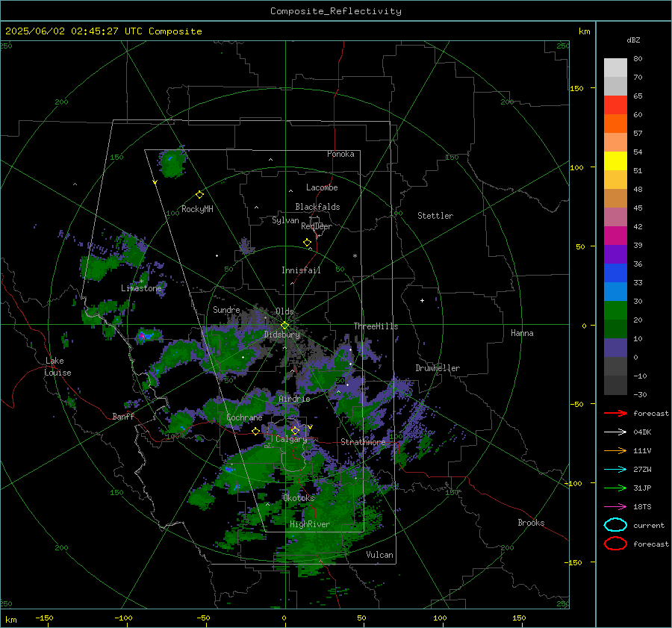Screen dimensions: 672x628
Task: Click the Sylvan label on map
Action: click(x=285, y=220)
